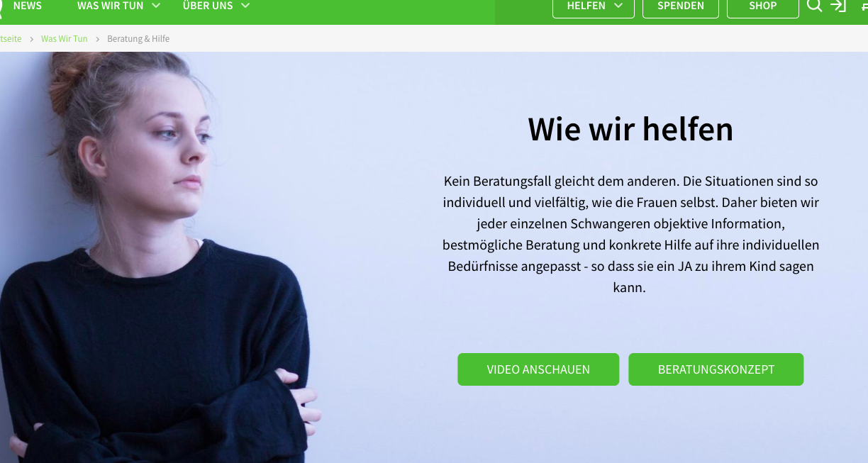Screen dimensions: 868x463
Task: Expand the HELFEN dropdown chevron
Action: [618, 6]
